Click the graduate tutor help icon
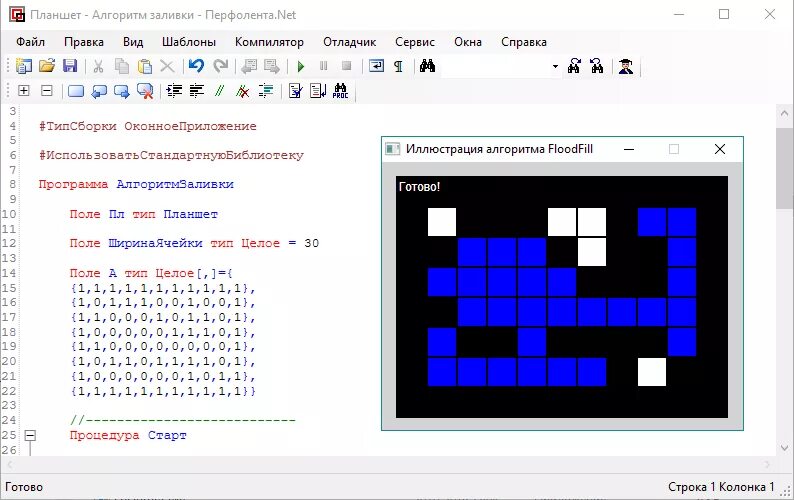The width and height of the screenshot is (794, 500). 626,66
